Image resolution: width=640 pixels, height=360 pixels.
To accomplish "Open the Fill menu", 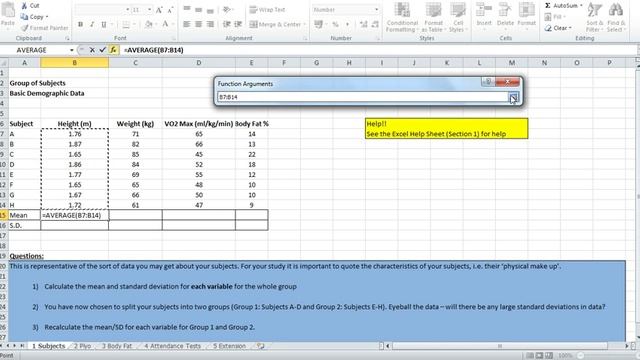I will click(556, 17).
